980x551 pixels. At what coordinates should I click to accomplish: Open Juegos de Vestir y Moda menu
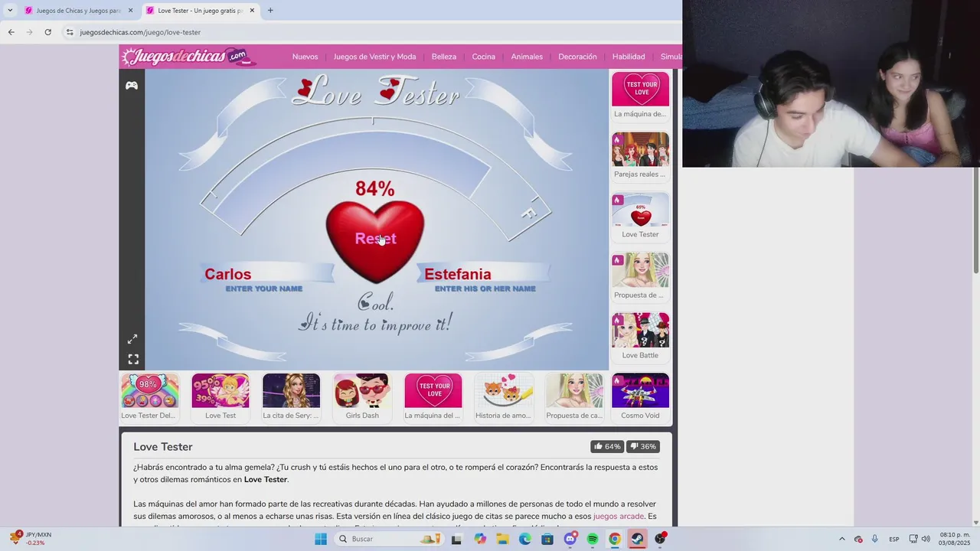coord(374,57)
